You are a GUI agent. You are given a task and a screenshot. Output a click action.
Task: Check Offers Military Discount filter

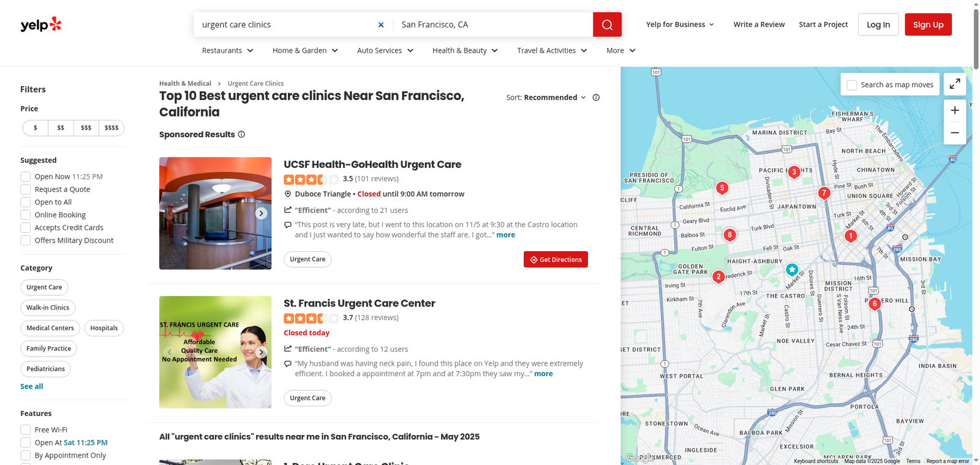26,241
